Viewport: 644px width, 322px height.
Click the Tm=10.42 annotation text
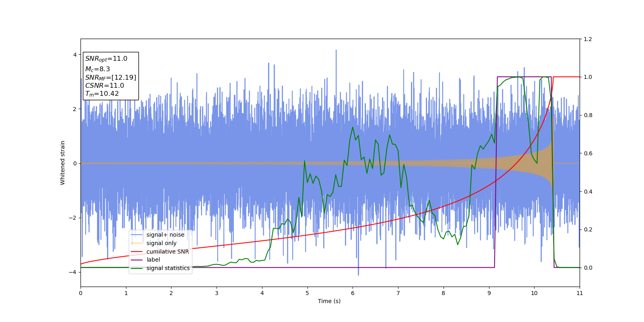[x=102, y=94]
